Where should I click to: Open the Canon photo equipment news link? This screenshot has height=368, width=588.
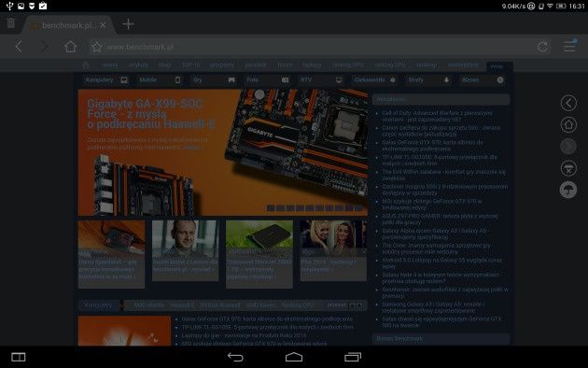click(441, 131)
